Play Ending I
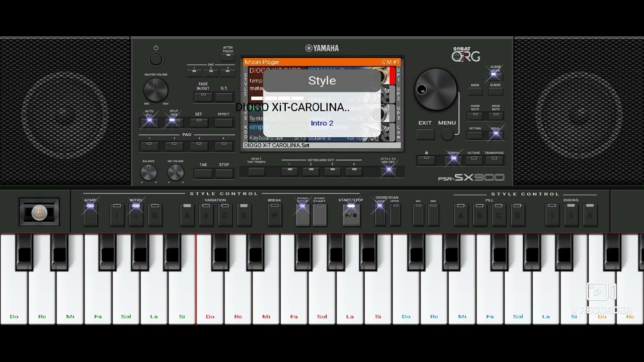The height and width of the screenshot is (362, 644). click(552, 215)
